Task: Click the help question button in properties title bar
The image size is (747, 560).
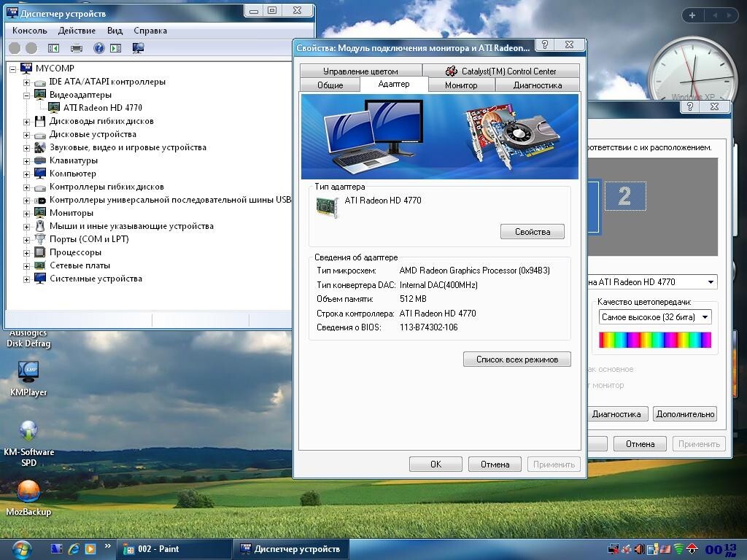Action: [545, 44]
